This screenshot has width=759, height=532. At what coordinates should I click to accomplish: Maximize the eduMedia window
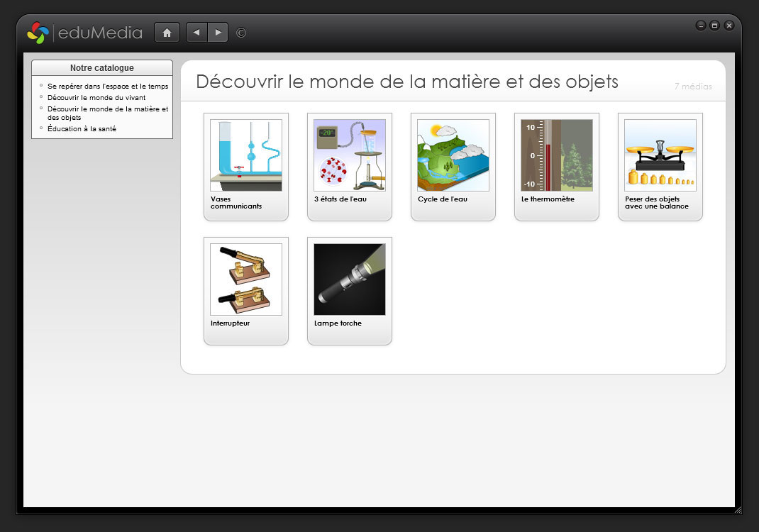pyautogui.click(x=714, y=26)
